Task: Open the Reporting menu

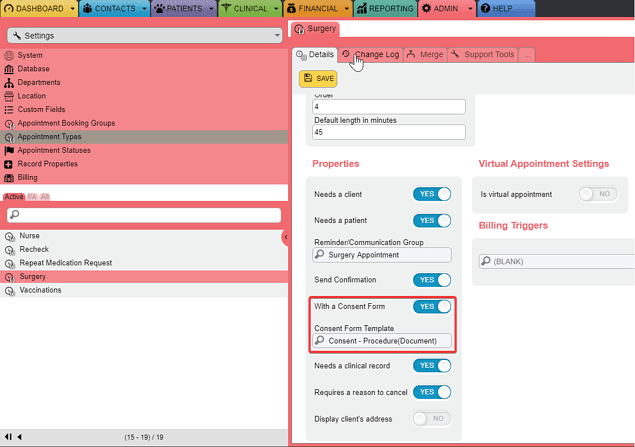Action: click(x=386, y=9)
